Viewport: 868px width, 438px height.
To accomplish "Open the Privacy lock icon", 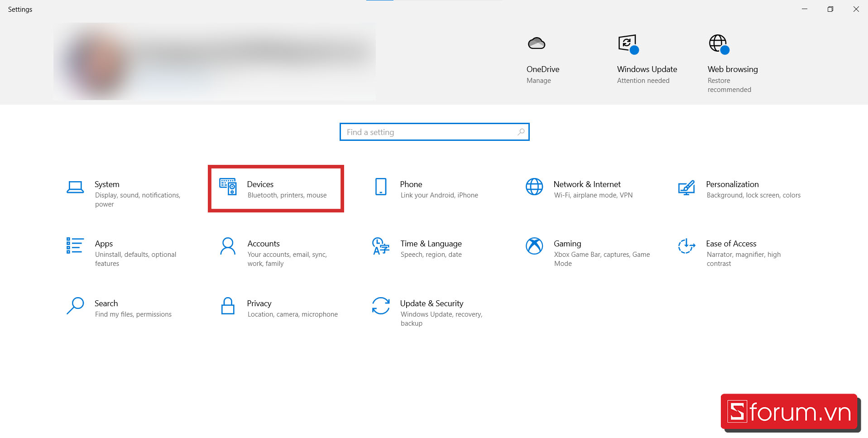I will point(228,306).
